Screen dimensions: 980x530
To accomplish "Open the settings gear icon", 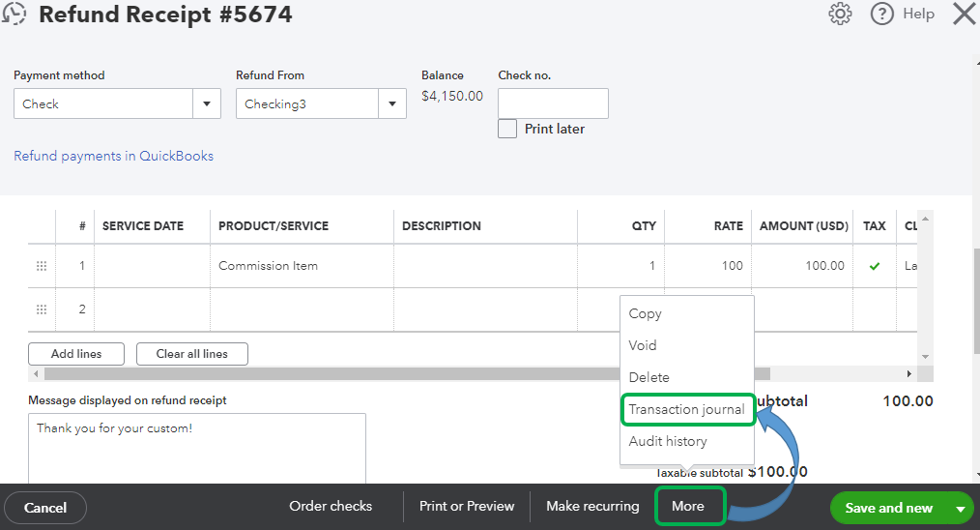I will pos(840,14).
